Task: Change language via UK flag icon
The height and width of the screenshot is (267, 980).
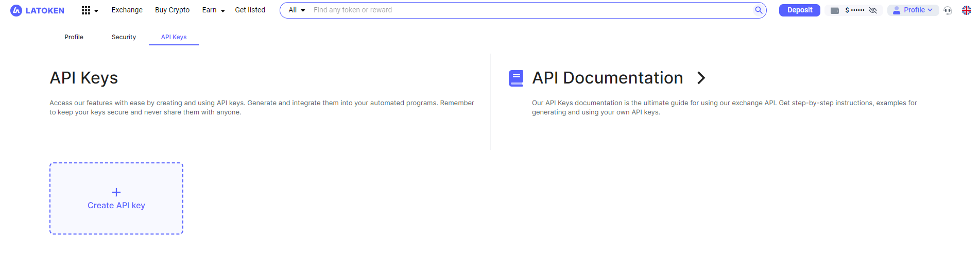Action: [x=967, y=10]
